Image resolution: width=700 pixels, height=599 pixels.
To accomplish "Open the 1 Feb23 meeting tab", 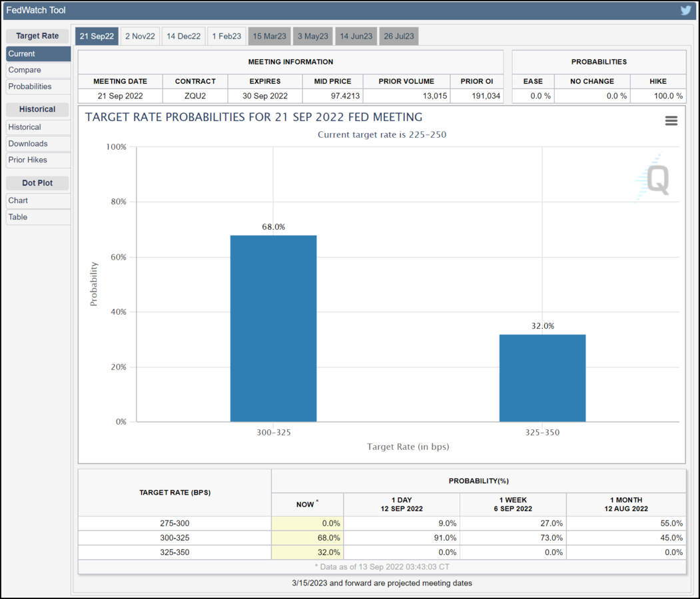I will 226,36.
